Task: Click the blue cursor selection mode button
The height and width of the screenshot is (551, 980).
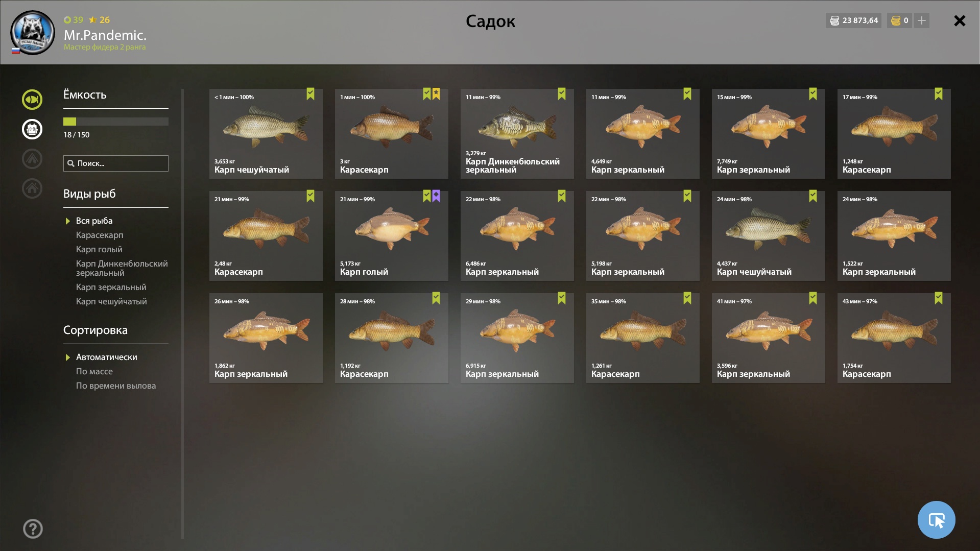Action: 936,520
